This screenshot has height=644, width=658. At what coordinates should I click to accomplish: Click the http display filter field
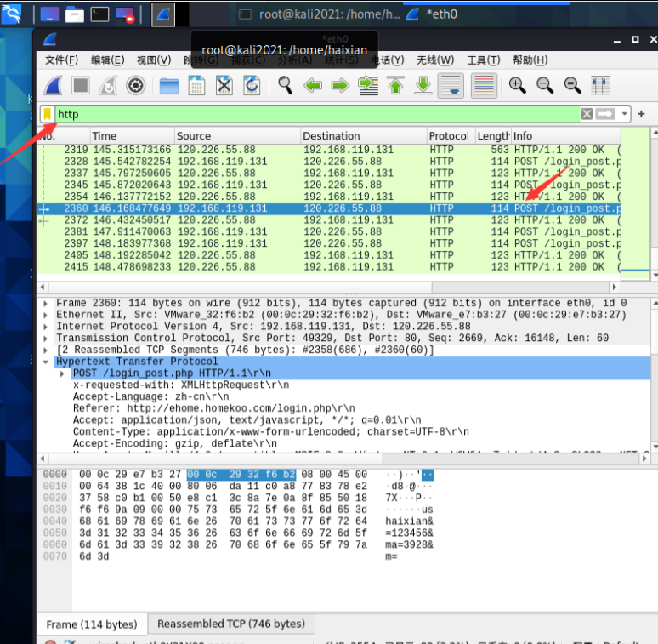317,114
